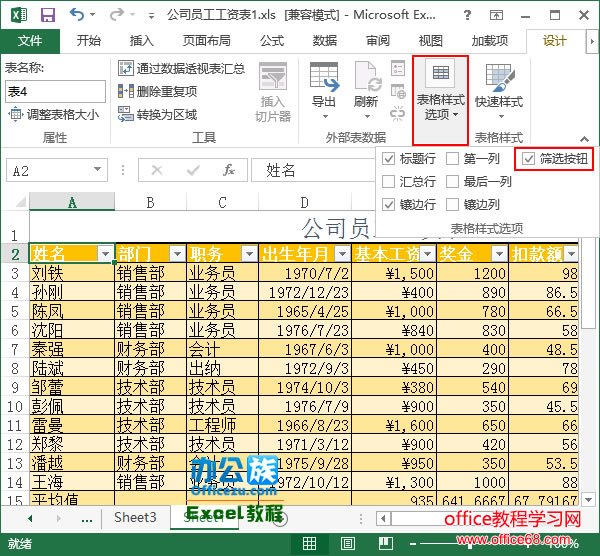
Task: Click 转换为区域 (Convert to Range)
Action: tap(158, 114)
